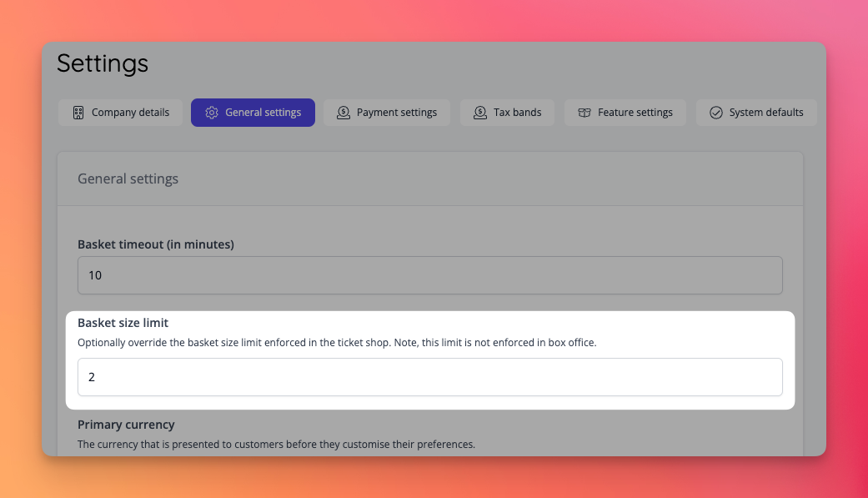Screen dimensions: 868x498
Task: Click inside the Basket timeout input field
Action: pos(429,274)
